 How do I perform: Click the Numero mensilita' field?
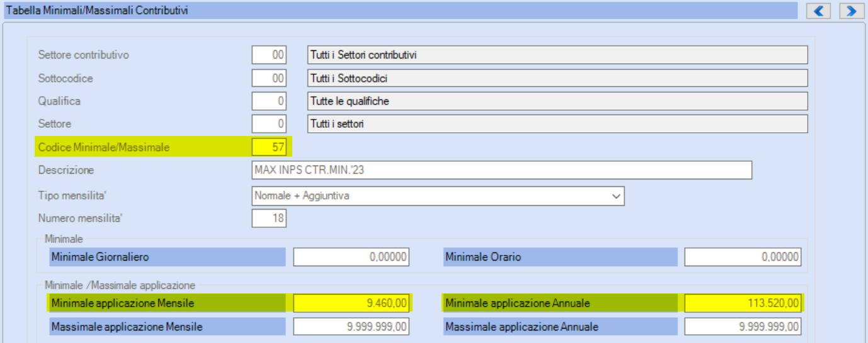click(x=269, y=218)
